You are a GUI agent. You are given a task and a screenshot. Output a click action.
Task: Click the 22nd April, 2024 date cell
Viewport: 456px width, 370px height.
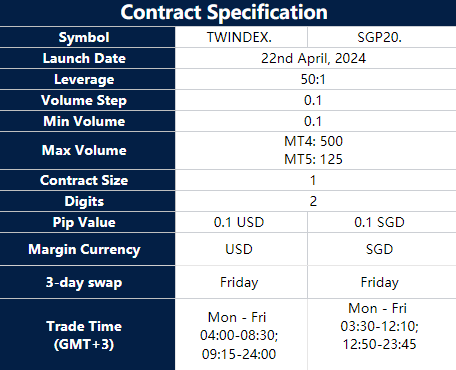click(x=315, y=58)
